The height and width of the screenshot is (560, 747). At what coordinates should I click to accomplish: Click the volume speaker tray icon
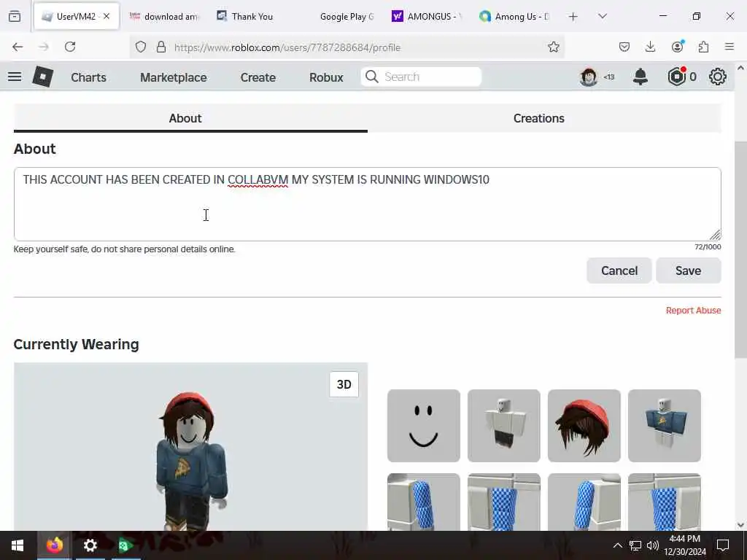653,545
